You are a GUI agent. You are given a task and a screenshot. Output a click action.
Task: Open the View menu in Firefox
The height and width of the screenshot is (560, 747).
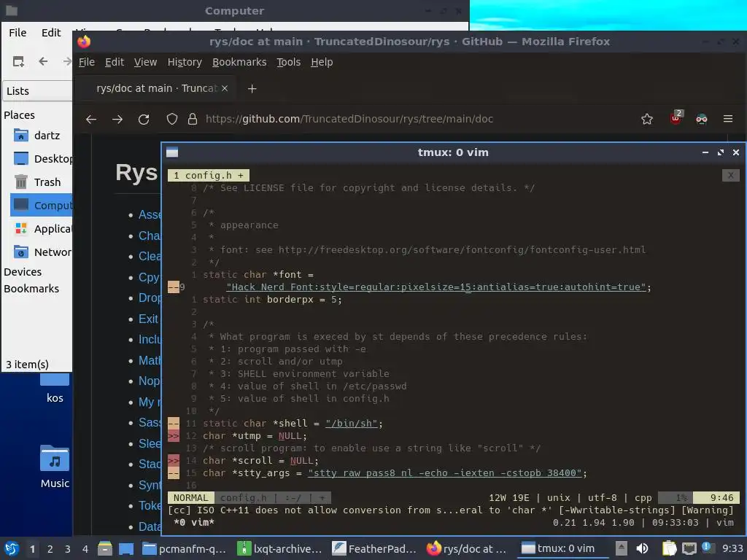point(145,63)
